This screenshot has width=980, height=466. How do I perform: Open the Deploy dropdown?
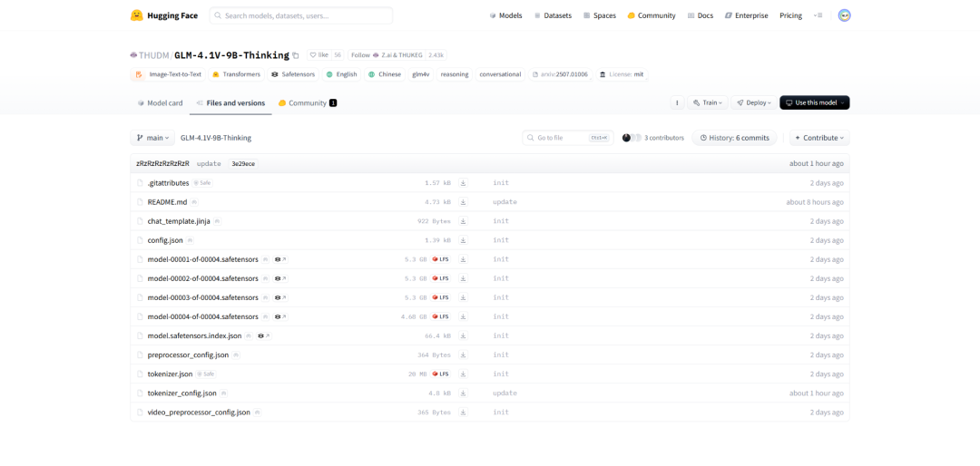pyautogui.click(x=754, y=102)
